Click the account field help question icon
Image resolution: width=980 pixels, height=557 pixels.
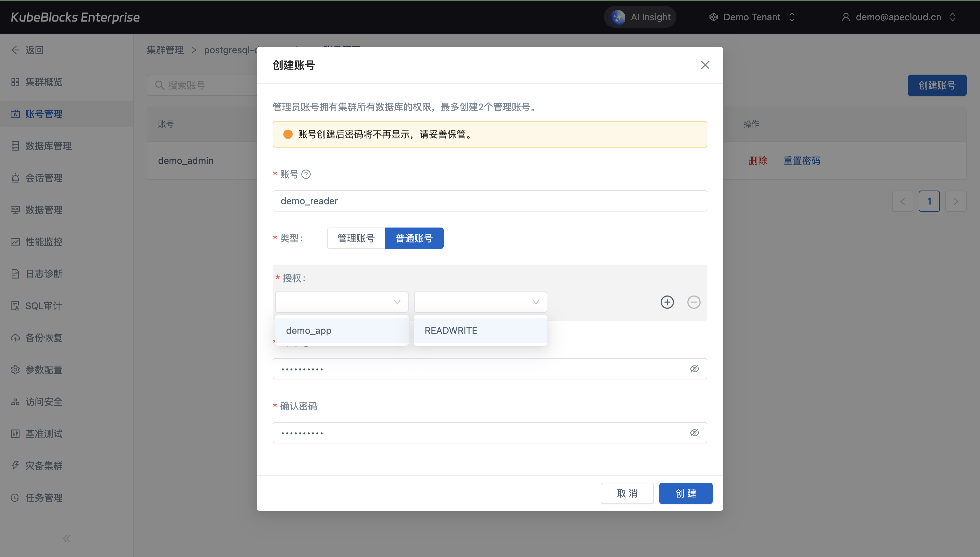click(x=306, y=175)
